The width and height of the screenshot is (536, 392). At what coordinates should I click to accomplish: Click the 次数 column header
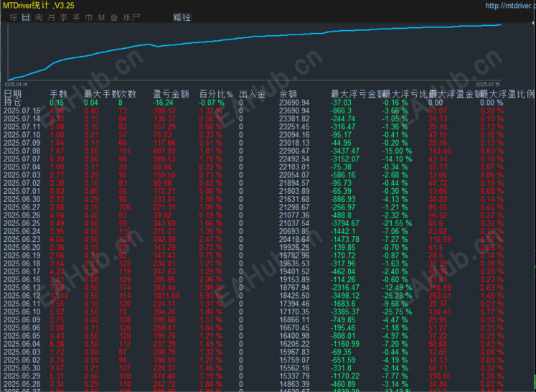127,94
